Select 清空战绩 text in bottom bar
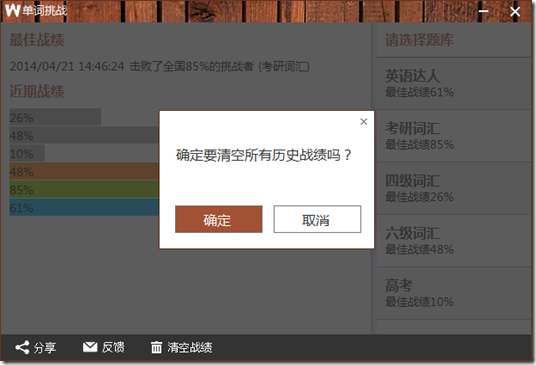This screenshot has height=365, width=536. point(190,348)
